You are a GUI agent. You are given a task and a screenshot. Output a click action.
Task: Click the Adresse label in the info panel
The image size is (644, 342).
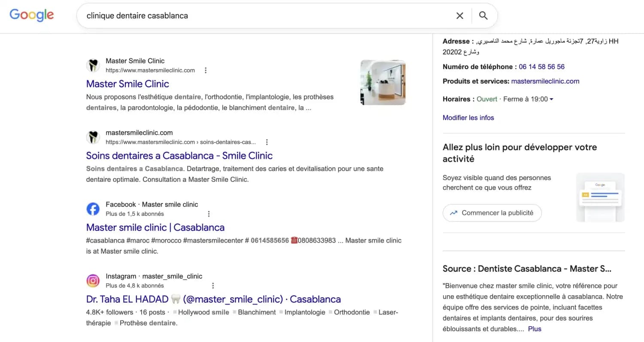tap(458, 42)
